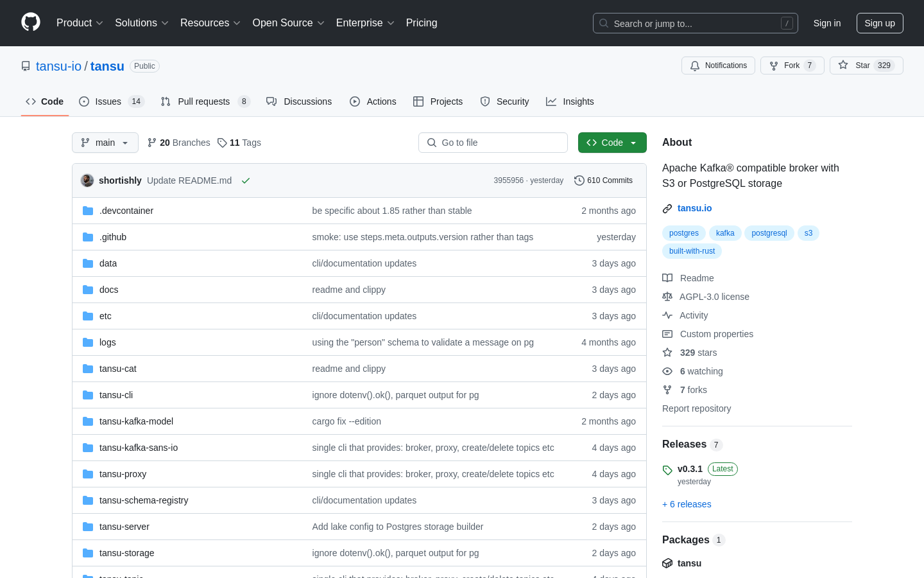Image resolution: width=924 pixels, height=578 pixels.
Task: Click the folder icon for data
Action: (88, 263)
